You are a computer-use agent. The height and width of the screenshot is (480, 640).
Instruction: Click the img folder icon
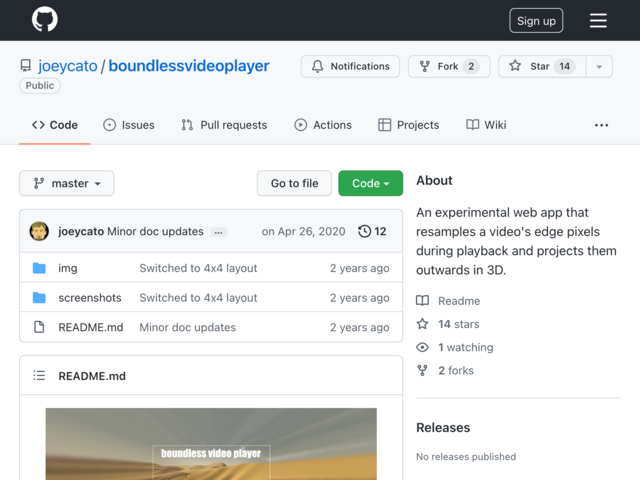[x=39, y=268]
